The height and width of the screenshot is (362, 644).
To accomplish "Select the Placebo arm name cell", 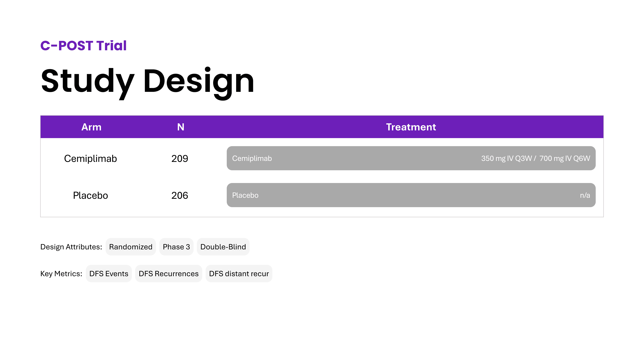I will pyautogui.click(x=90, y=195).
